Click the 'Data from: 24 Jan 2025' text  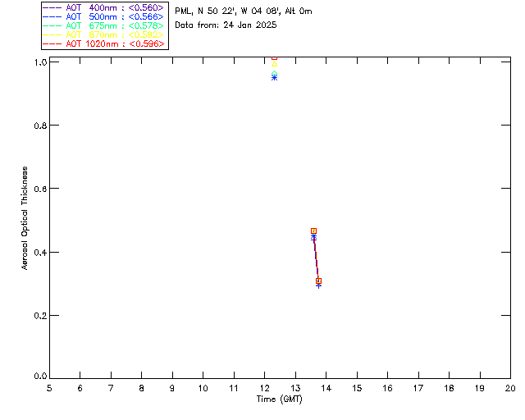[x=226, y=25]
